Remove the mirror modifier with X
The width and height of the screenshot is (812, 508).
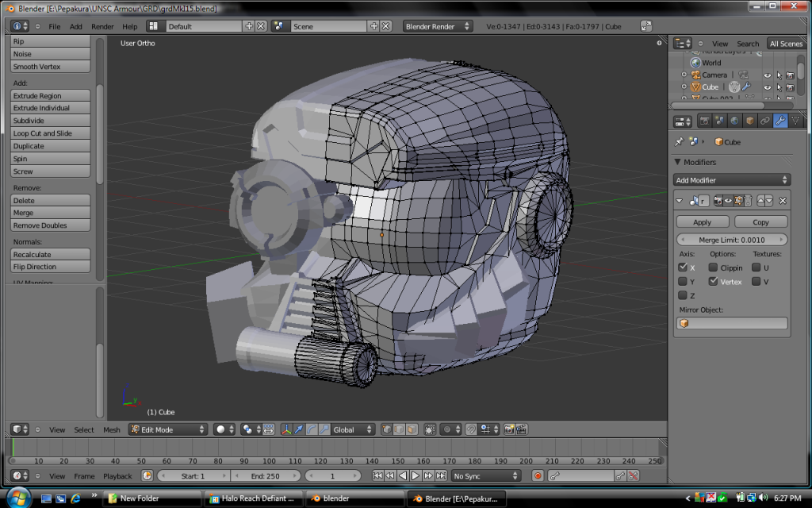783,201
